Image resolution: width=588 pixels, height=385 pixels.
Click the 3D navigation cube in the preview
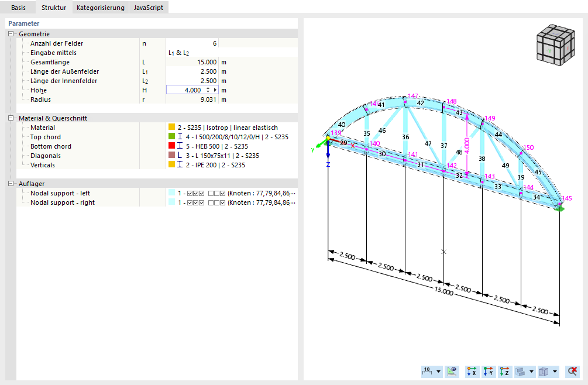click(555, 44)
